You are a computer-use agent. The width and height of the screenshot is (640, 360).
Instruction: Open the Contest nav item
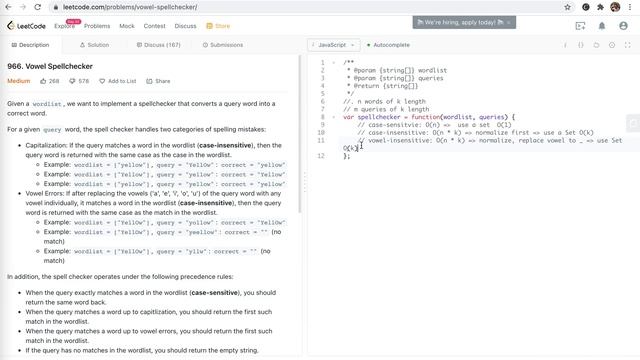pyautogui.click(x=154, y=26)
